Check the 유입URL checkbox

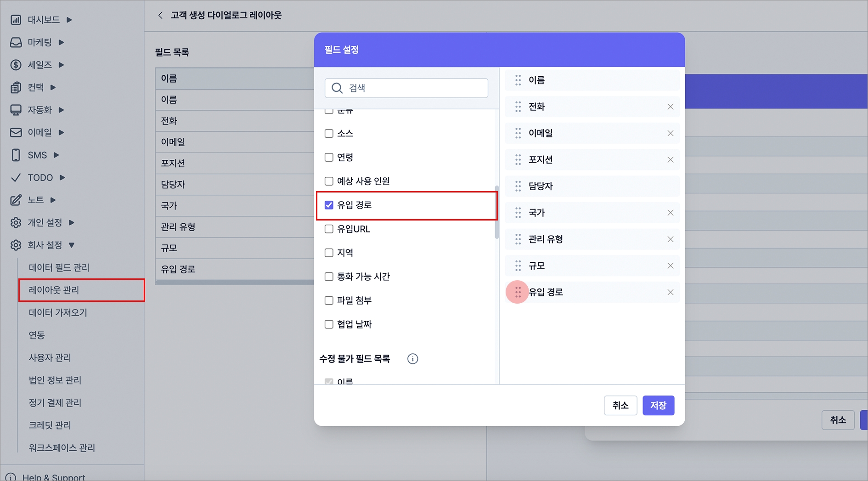(x=329, y=229)
